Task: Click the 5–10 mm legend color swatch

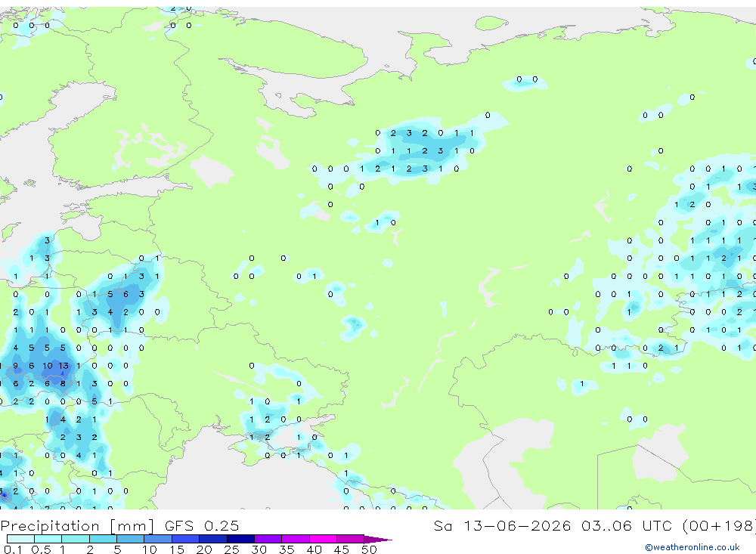Action: (x=130, y=539)
